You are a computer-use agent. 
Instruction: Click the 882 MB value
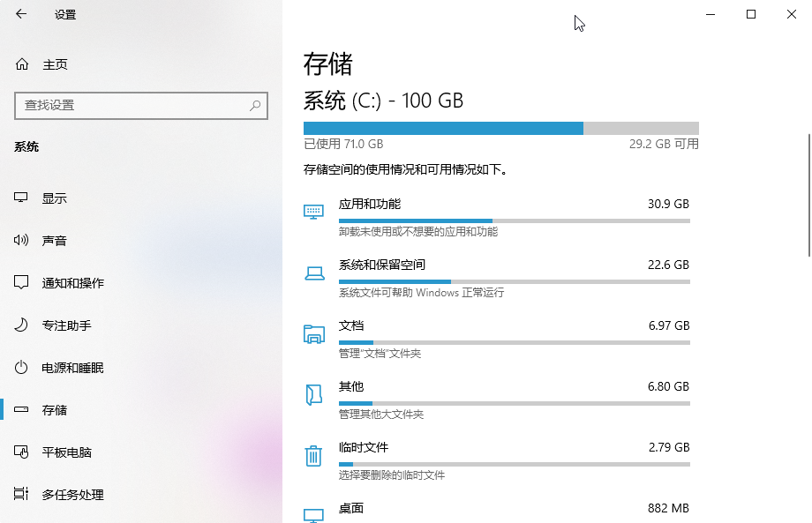(668, 509)
